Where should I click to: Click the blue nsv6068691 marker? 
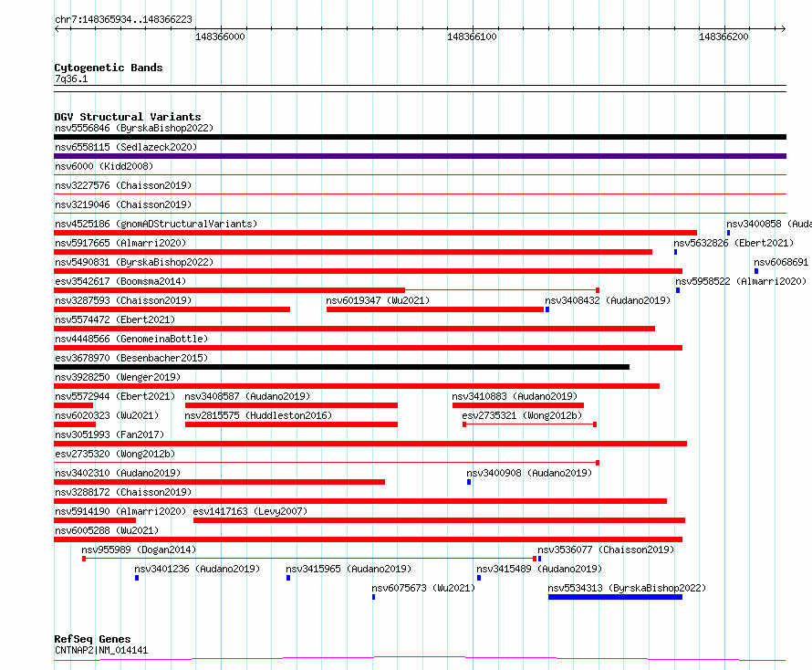756,271
